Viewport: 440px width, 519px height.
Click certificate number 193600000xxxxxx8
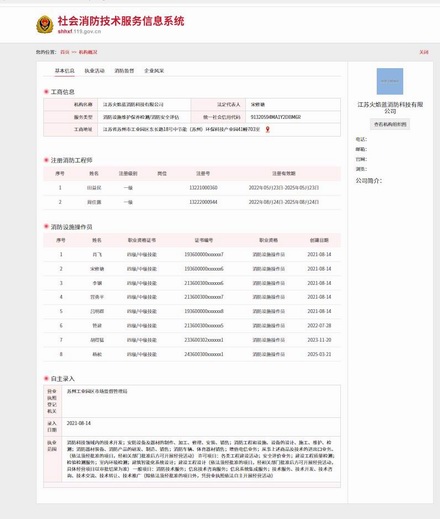coord(204,311)
